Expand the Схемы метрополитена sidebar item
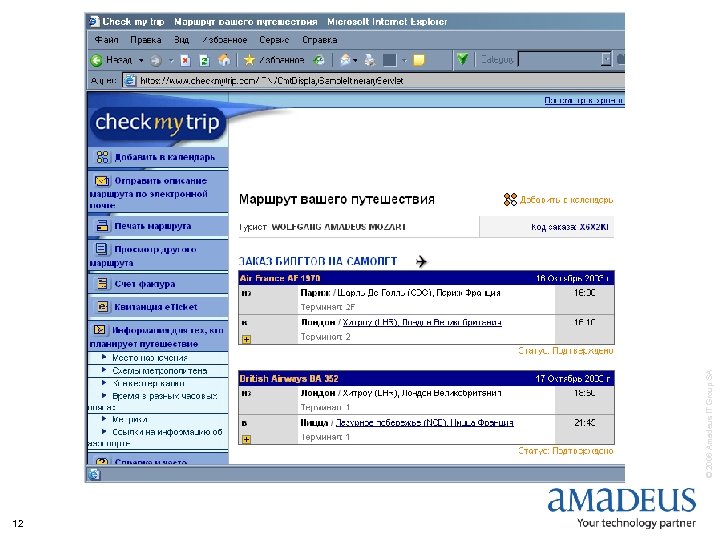The height and width of the screenshot is (540, 720). pyautogui.click(x=159, y=371)
